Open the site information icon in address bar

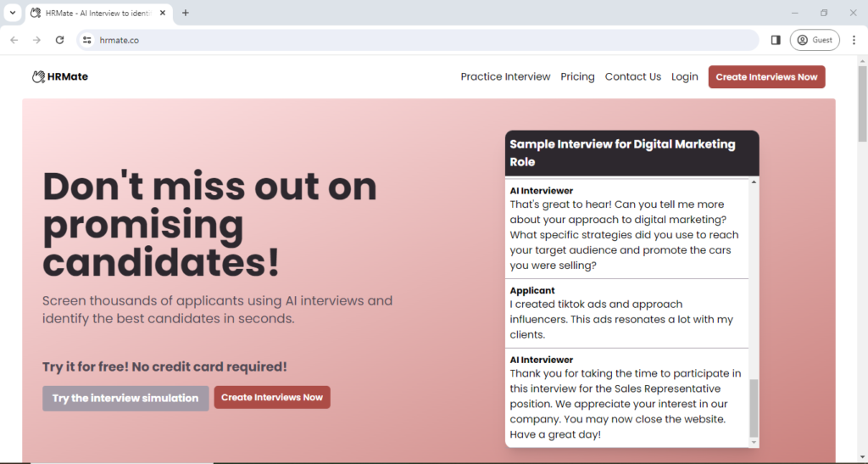pyautogui.click(x=86, y=40)
